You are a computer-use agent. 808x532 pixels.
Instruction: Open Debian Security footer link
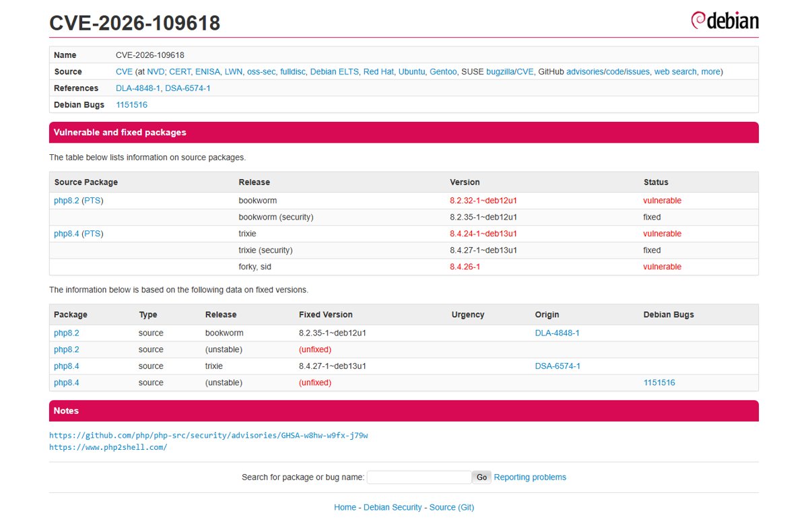pyautogui.click(x=393, y=507)
